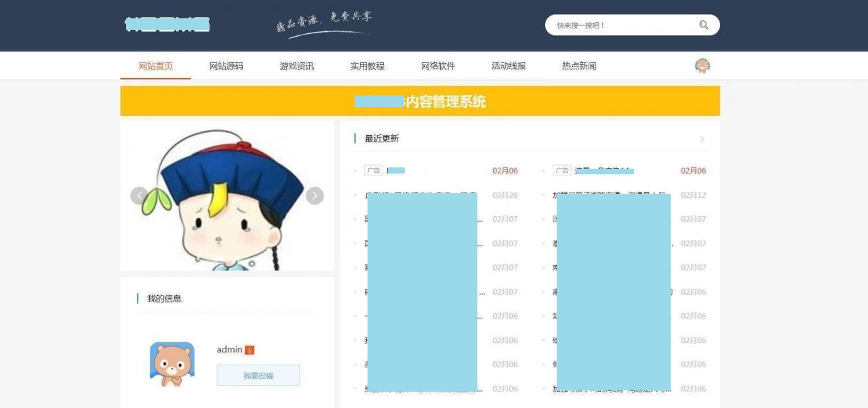
Task: Open the user avatar icon in navbar
Action: coord(703,66)
